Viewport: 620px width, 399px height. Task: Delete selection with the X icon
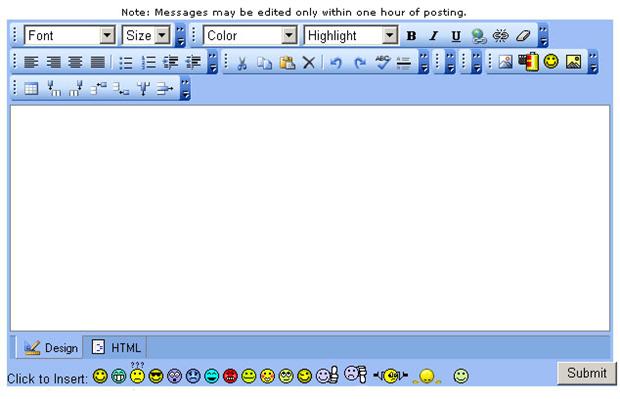tap(309, 62)
